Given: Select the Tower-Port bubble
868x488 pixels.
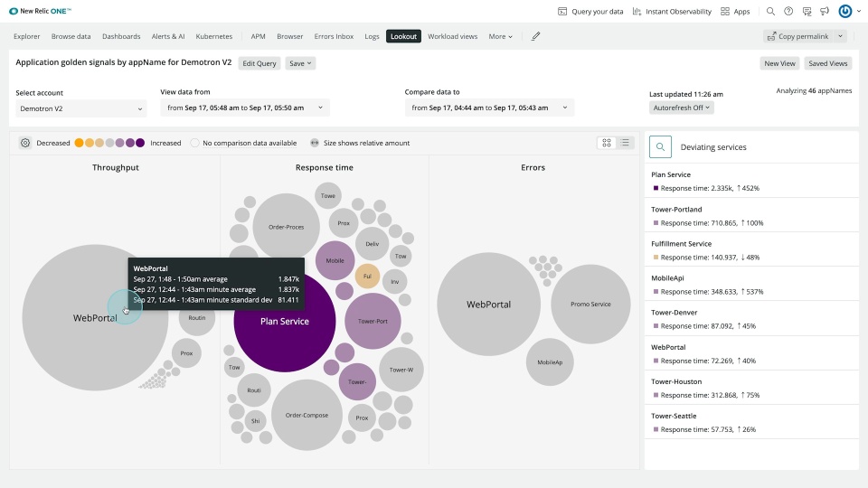Looking at the screenshot, I should [373, 321].
